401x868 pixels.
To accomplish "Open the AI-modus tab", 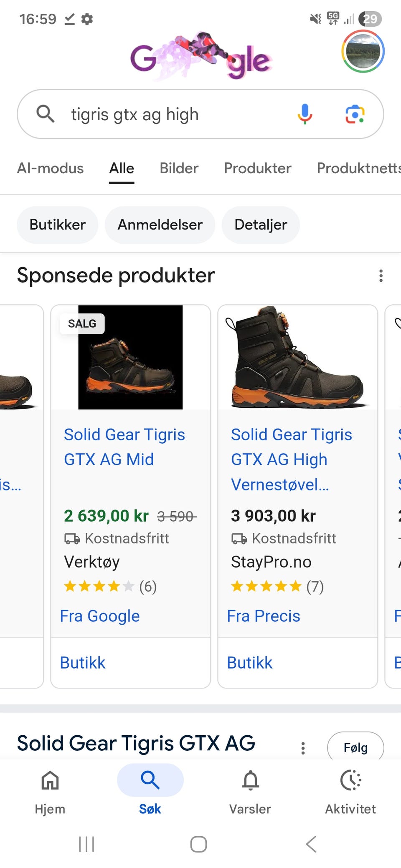I will [x=50, y=168].
